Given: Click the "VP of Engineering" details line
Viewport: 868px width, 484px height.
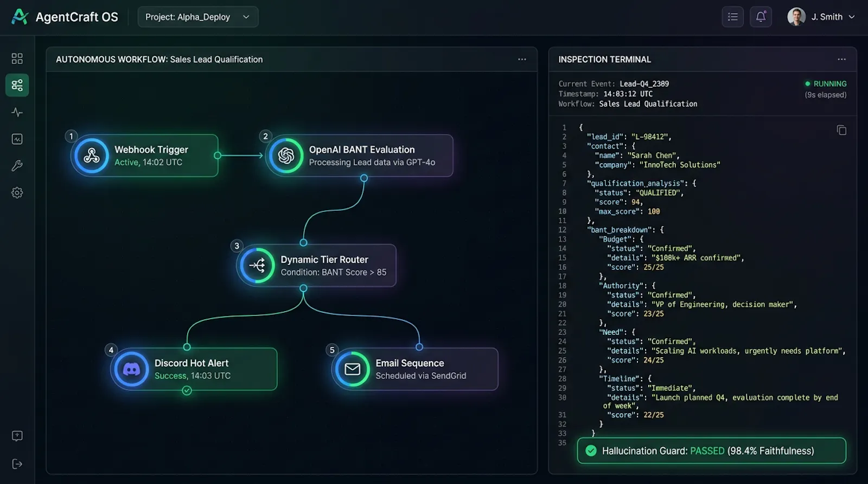Looking at the screenshot, I should [x=702, y=305].
